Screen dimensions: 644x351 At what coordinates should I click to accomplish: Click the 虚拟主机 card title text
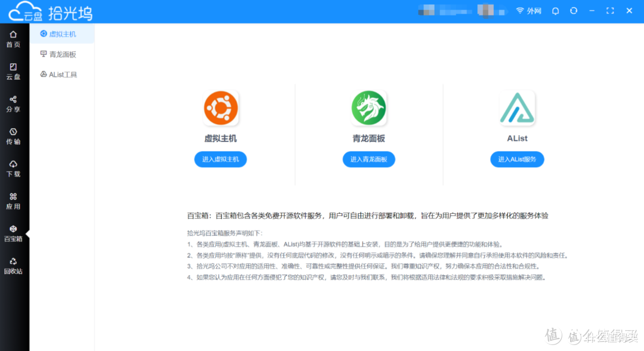[x=221, y=139]
